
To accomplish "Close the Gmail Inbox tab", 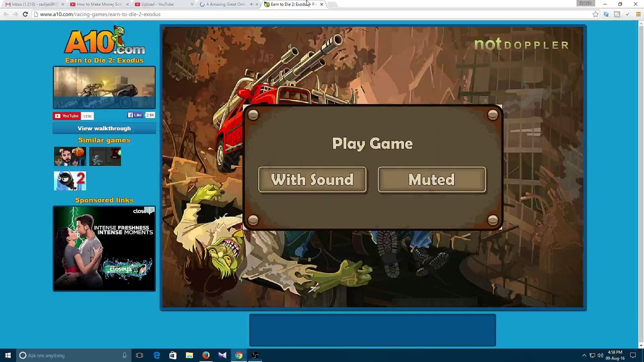I will (x=62, y=4).
